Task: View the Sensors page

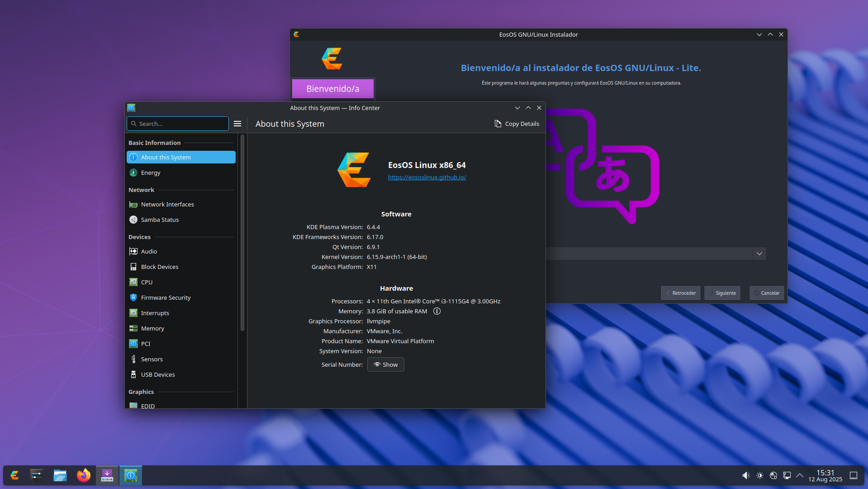Action: [152, 359]
